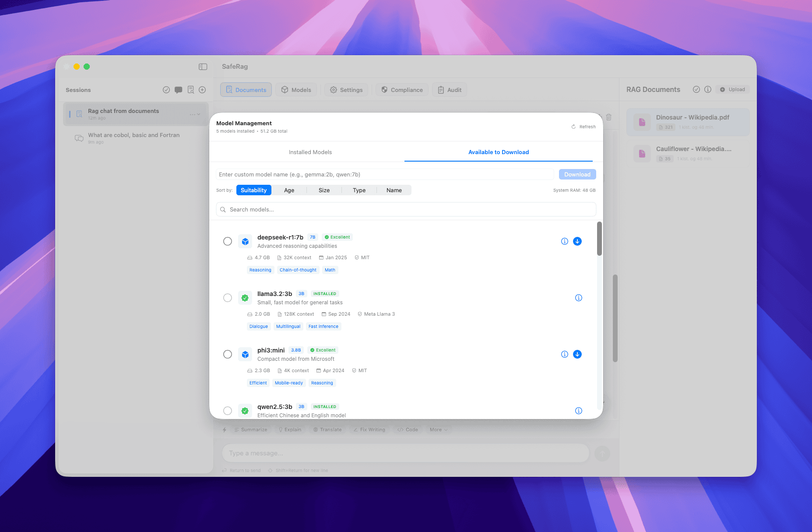Open the Compliance tab
This screenshot has width=812, height=532.
pyautogui.click(x=402, y=90)
